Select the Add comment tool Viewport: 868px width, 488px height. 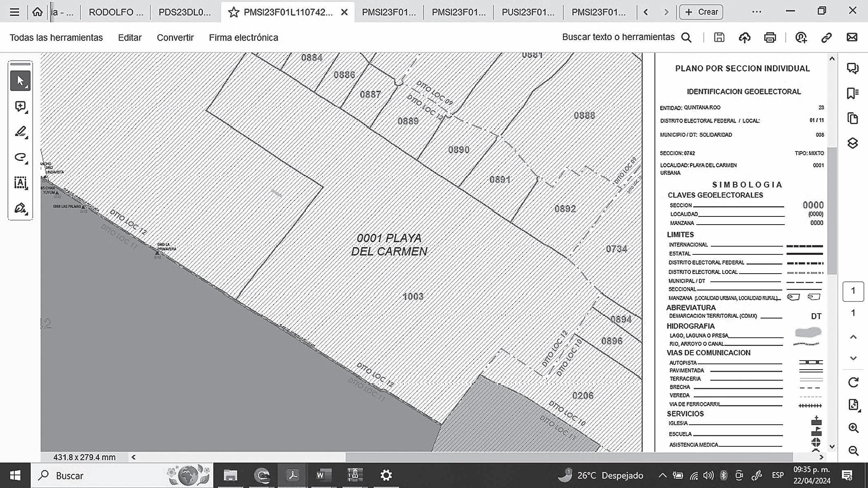pos(20,107)
